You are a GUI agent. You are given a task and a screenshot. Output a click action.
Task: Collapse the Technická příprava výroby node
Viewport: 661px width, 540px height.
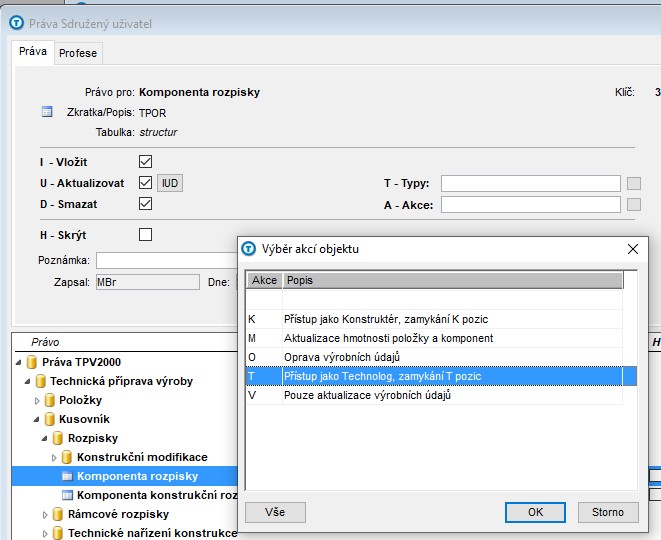pos(27,381)
